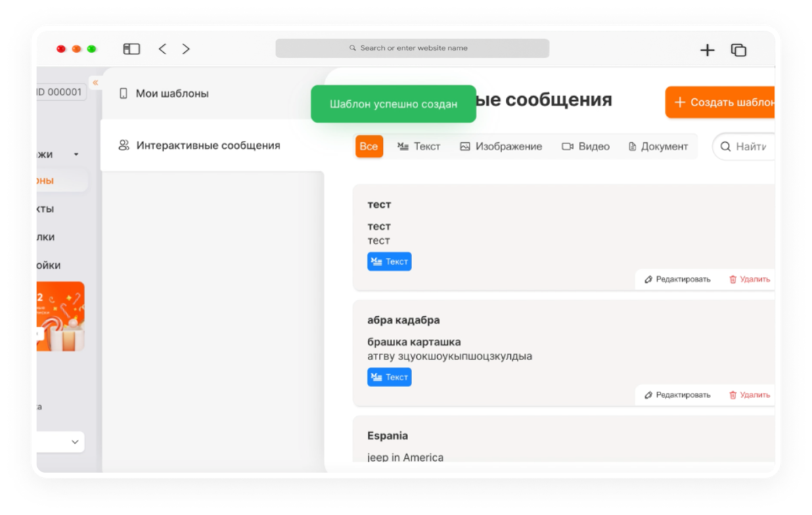Filter templates by Текст
The height and width of the screenshot is (515, 812).
pos(419,146)
